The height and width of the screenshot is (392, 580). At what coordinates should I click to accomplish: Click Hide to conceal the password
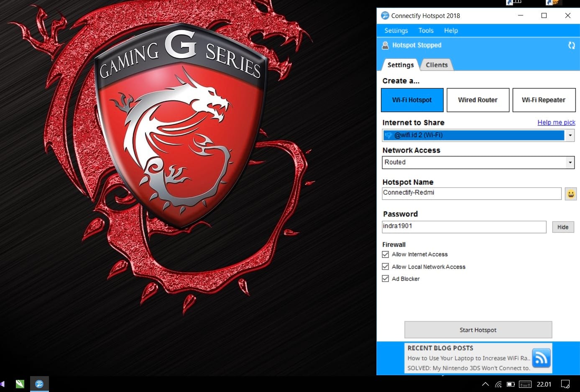[563, 227]
